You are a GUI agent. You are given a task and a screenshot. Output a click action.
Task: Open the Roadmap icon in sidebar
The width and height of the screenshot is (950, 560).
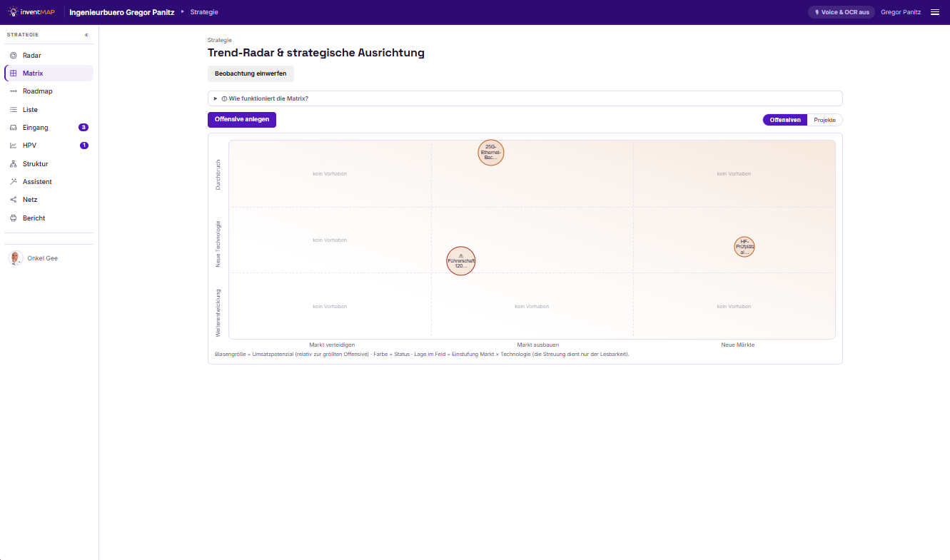tap(14, 91)
